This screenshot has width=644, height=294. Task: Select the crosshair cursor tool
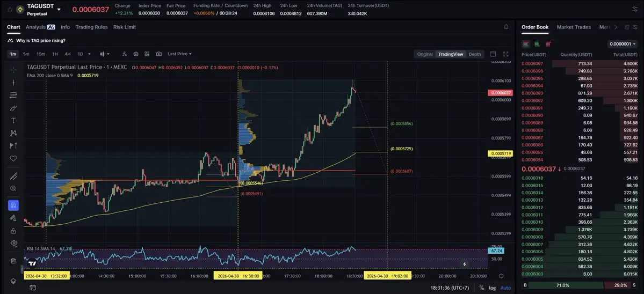pyautogui.click(x=13, y=70)
